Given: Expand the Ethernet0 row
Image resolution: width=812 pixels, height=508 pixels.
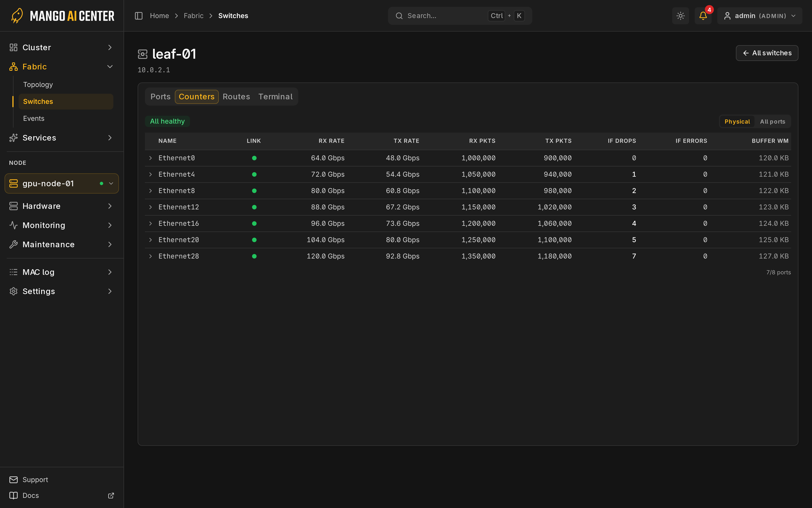Looking at the screenshot, I should pyautogui.click(x=151, y=158).
